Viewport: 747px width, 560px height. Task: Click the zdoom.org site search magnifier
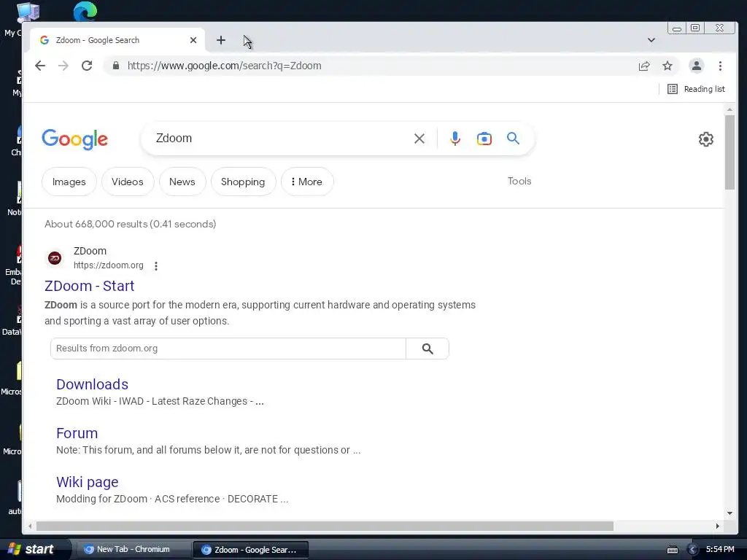coord(427,349)
